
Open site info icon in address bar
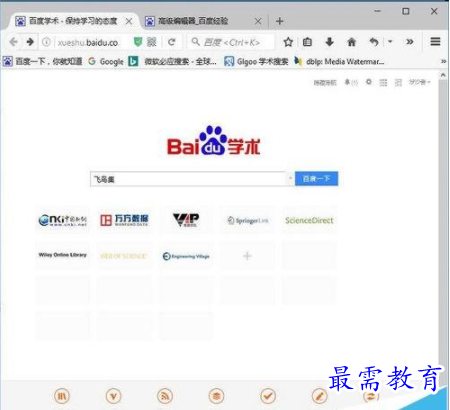click(46, 42)
